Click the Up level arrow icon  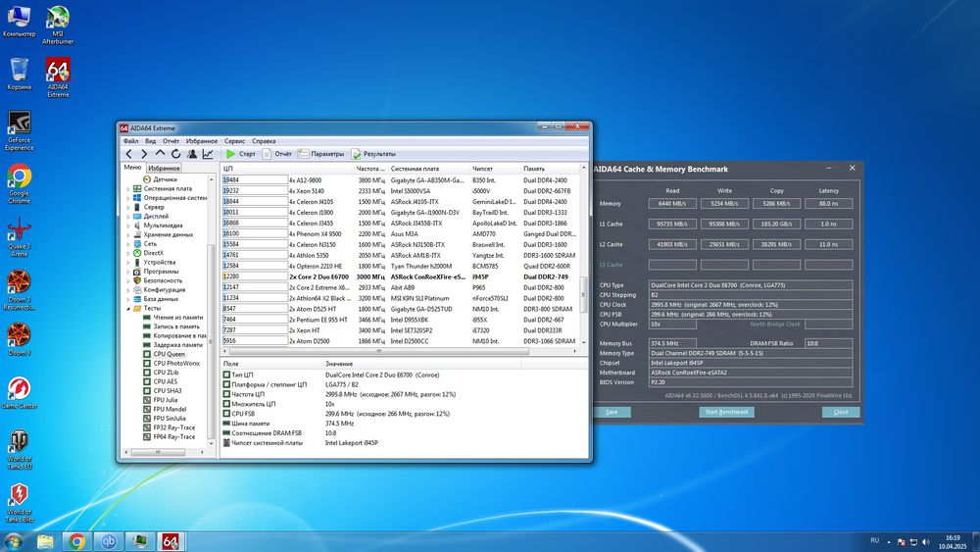[161, 154]
